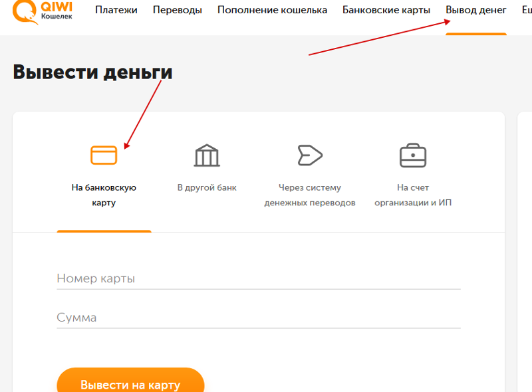
Task: Choose На счет организации и ИП label
Action: pos(413,195)
